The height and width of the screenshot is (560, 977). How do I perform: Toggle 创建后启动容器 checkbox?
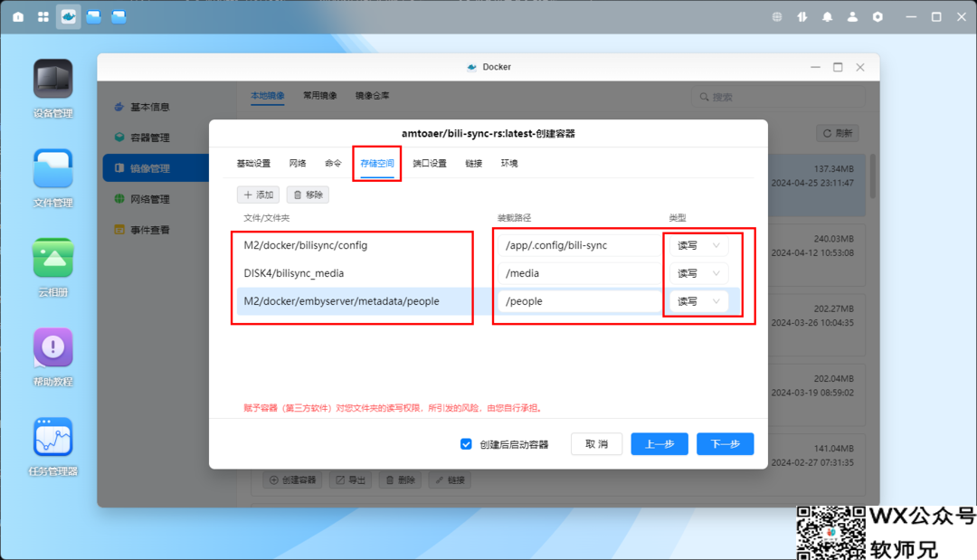(466, 444)
